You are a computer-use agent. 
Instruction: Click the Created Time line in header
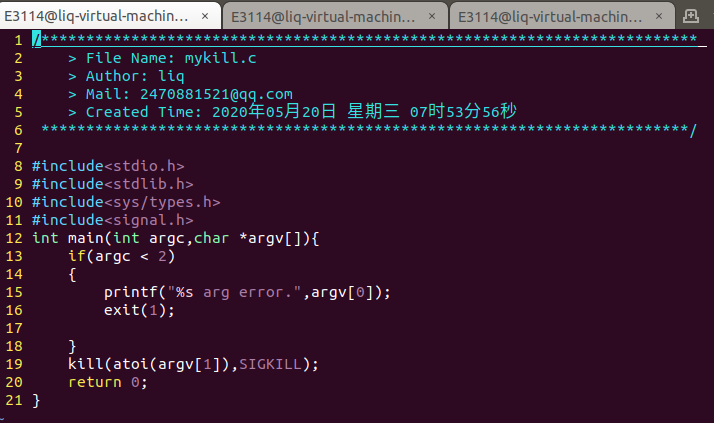(292, 112)
